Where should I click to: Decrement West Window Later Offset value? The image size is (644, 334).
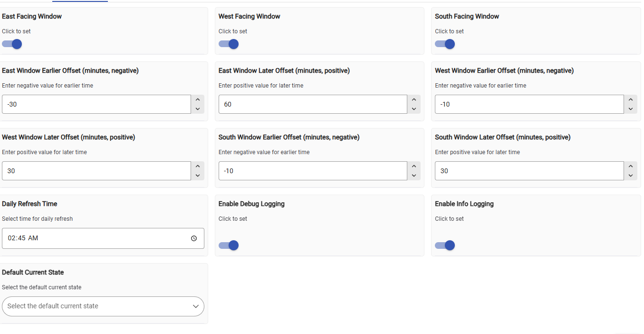pos(198,176)
